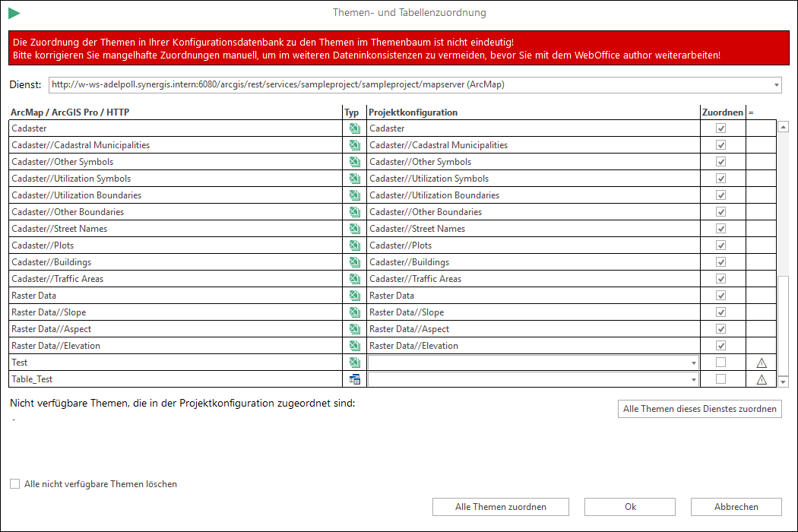The height and width of the screenshot is (532, 798).
Task: Click the green play arrow icon
Action: (14, 13)
